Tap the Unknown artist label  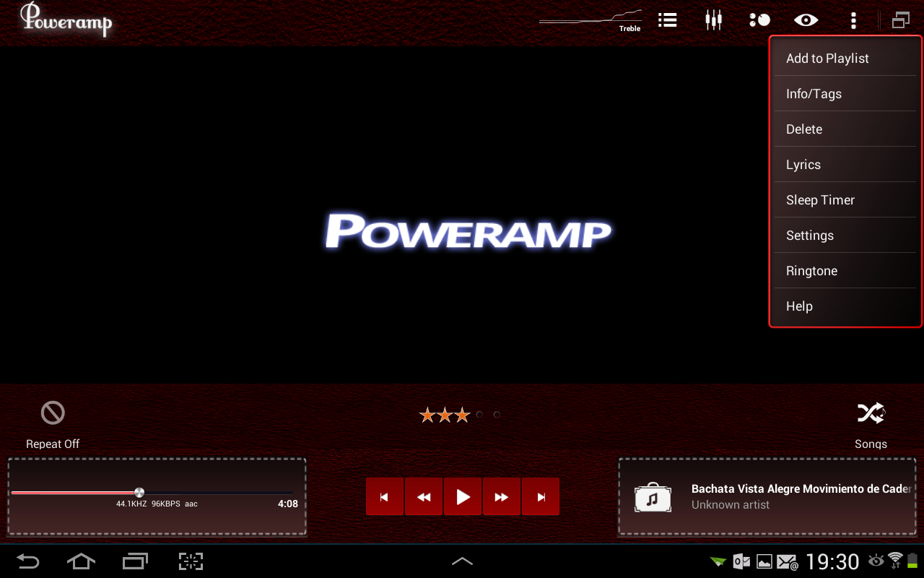[x=731, y=505]
